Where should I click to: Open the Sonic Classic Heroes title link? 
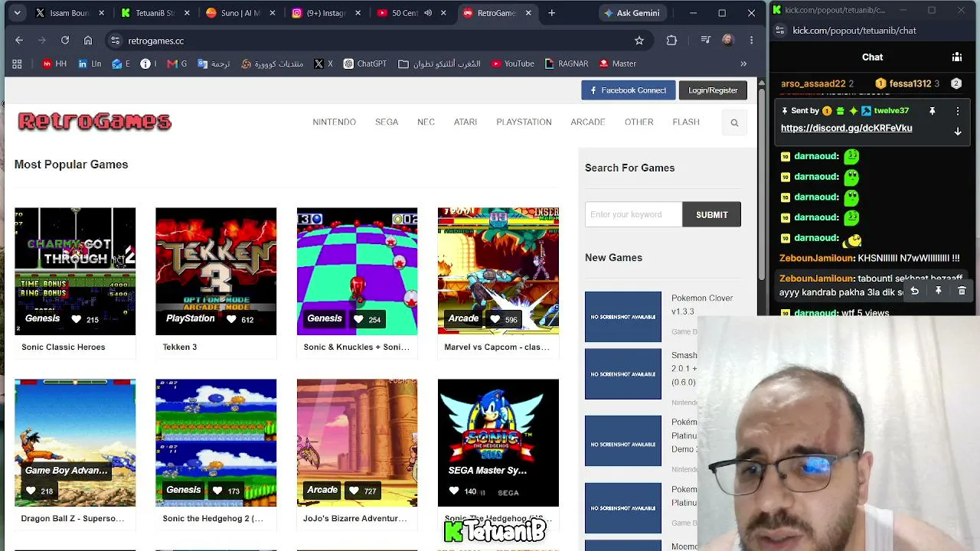[64, 347]
